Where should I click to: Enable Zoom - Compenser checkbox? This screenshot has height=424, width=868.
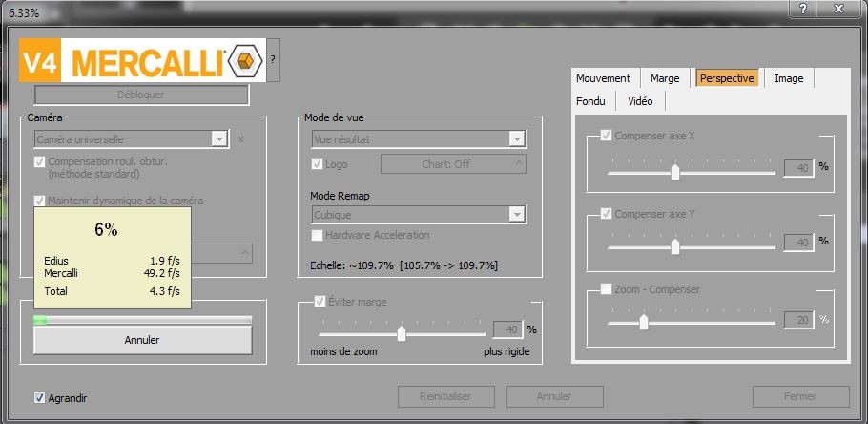pos(606,289)
